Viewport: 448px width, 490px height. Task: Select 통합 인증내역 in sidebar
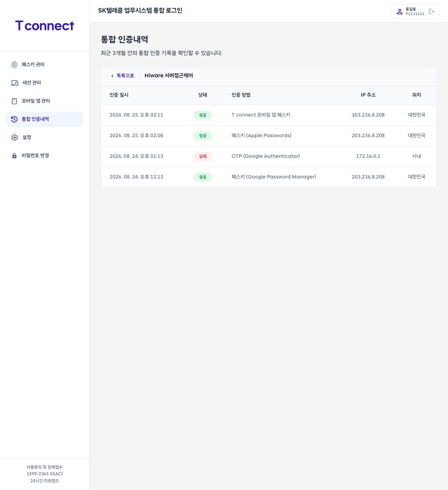pos(44,119)
